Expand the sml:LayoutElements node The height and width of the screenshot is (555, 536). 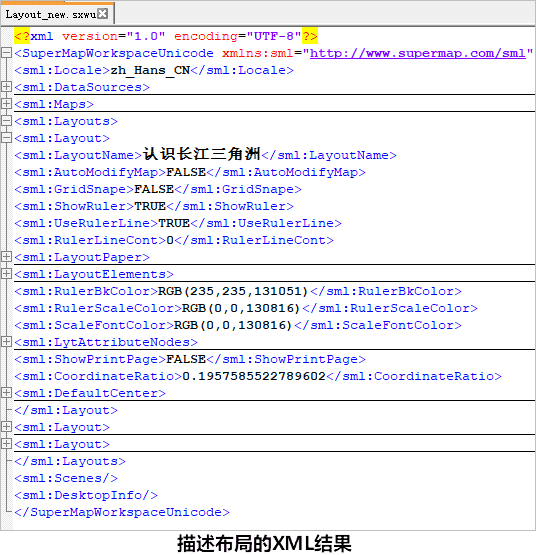(6, 274)
